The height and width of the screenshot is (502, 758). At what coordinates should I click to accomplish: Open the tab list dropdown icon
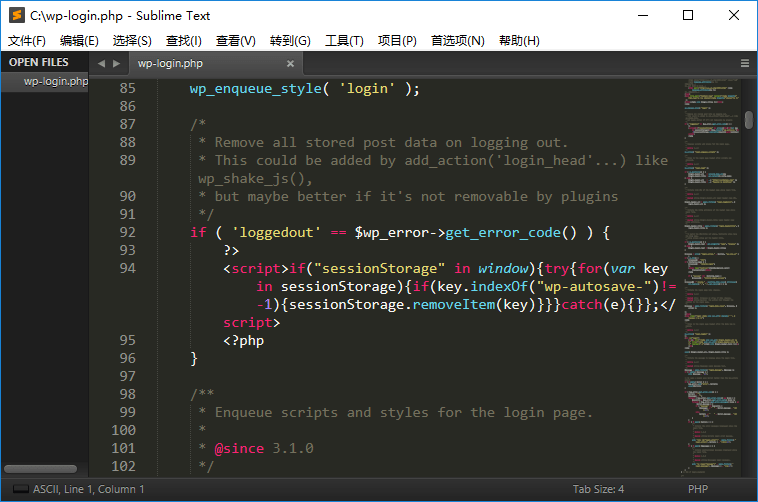pos(745,63)
